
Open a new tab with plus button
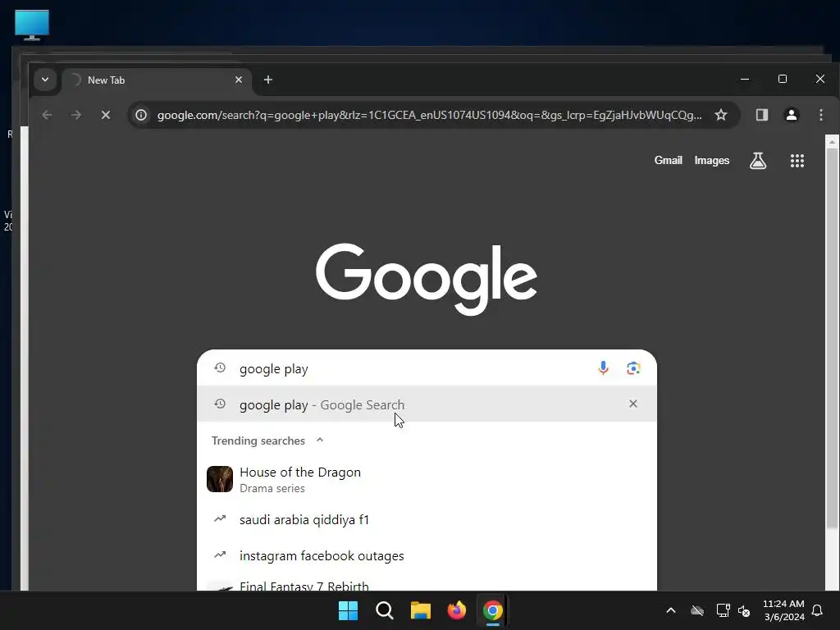tap(268, 80)
